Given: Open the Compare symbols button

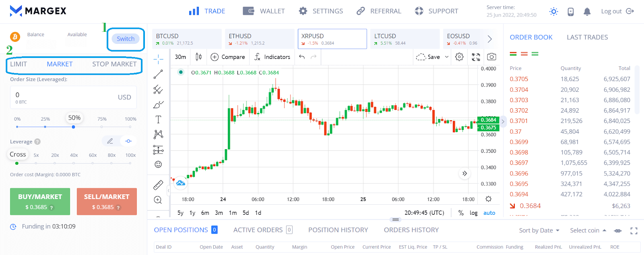Looking at the screenshot, I should [x=228, y=57].
